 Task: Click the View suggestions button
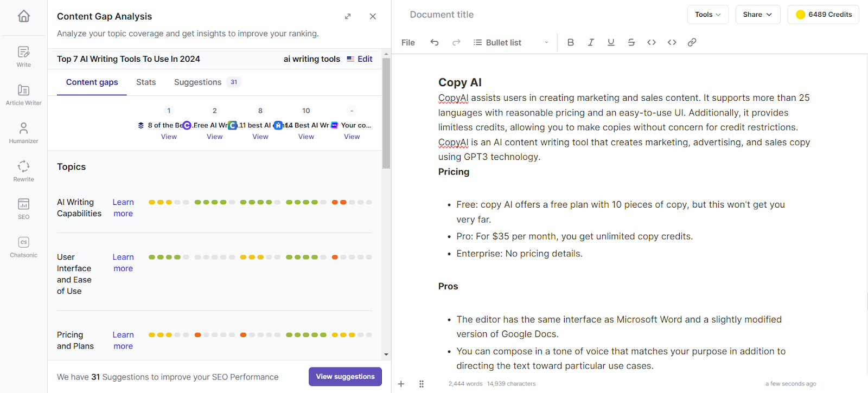(345, 377)
